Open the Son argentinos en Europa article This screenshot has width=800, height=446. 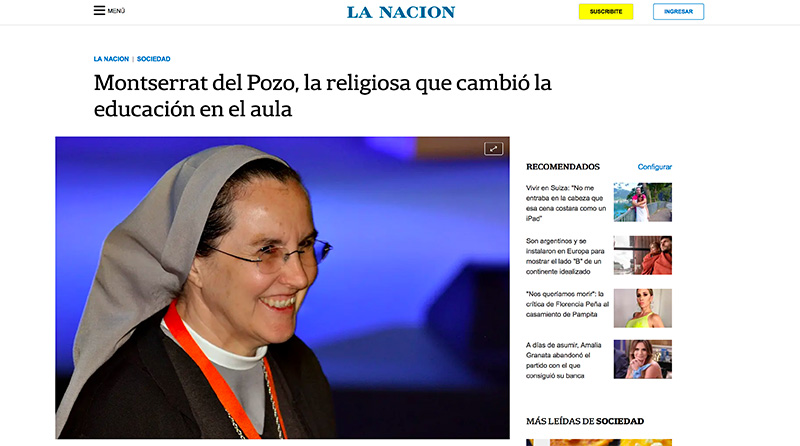(565, 256)
